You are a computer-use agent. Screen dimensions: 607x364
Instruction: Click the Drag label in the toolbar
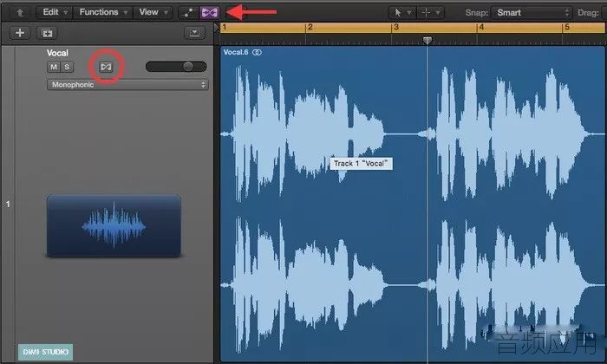(x=588, y=13)
